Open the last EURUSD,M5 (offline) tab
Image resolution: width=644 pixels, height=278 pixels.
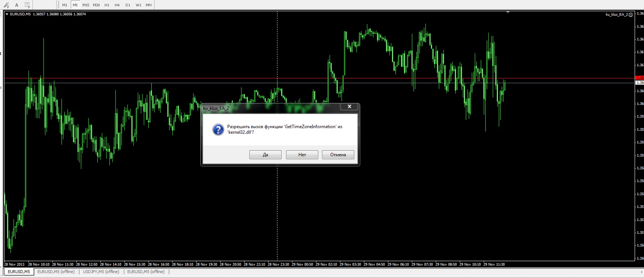[146, 272]
